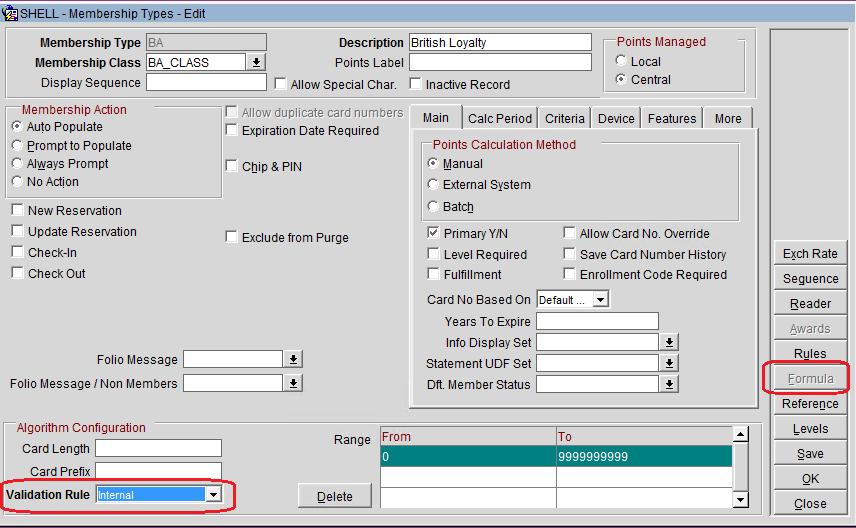Click the Exch Rate button
This screenshot has width=856, height=528.
pyautogui.click(x=810, y=254)
